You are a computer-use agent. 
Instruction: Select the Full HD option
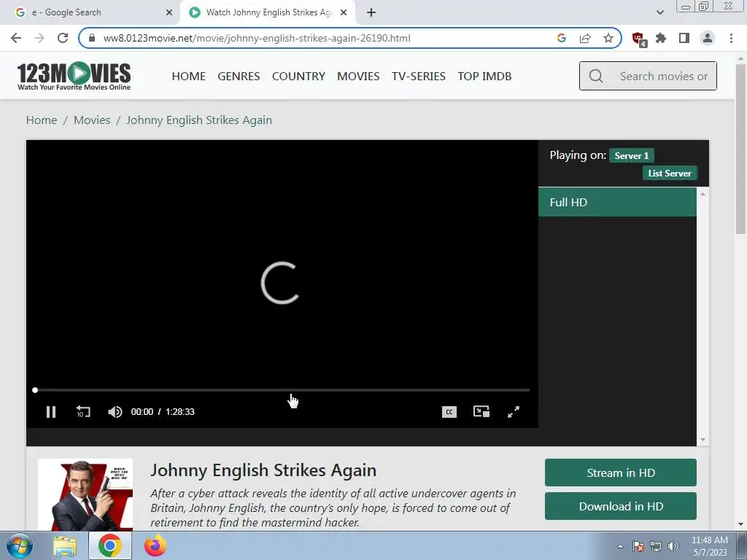point(617,203)
